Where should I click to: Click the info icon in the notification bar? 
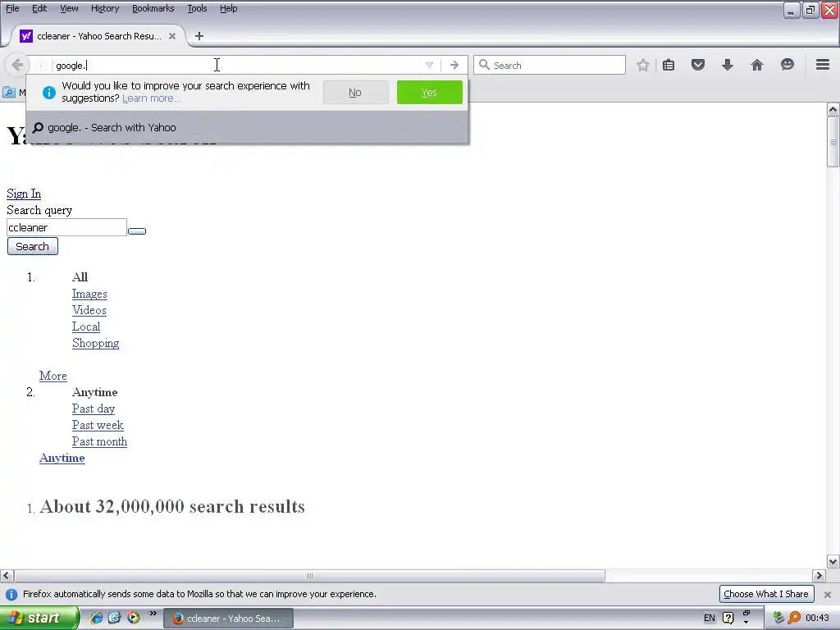pos(11,595)
